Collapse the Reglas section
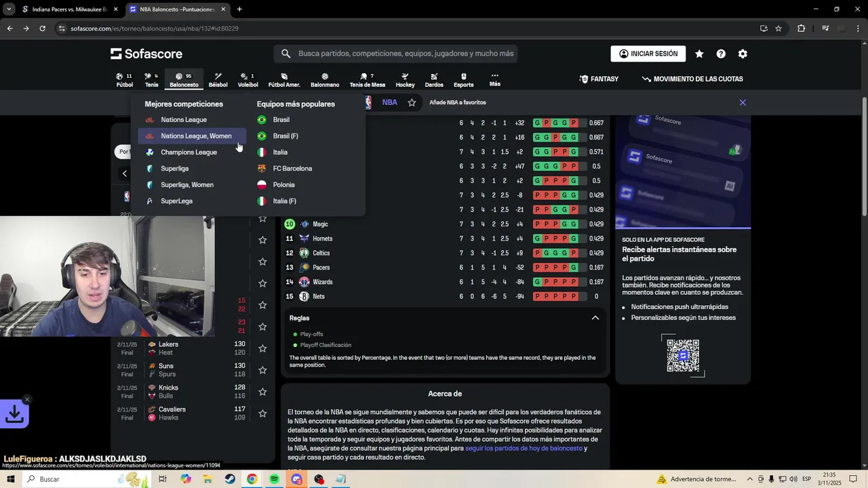 (595, 318)
